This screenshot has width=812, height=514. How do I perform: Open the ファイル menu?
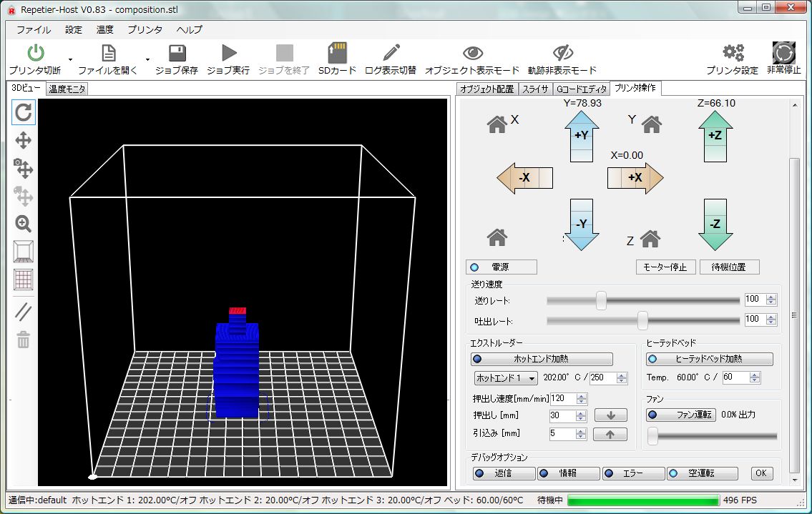[34, 29]
